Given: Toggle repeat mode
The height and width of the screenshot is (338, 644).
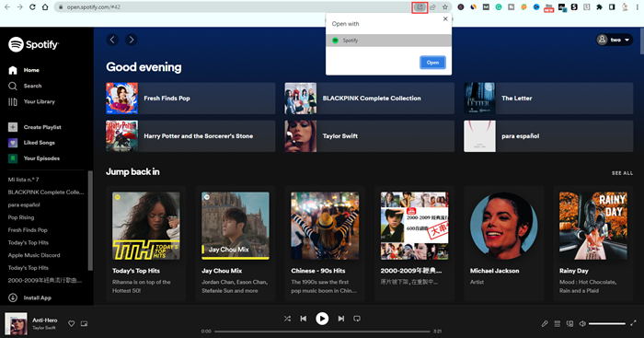Looking at the screenshot, I should click(x=357, y=319).
